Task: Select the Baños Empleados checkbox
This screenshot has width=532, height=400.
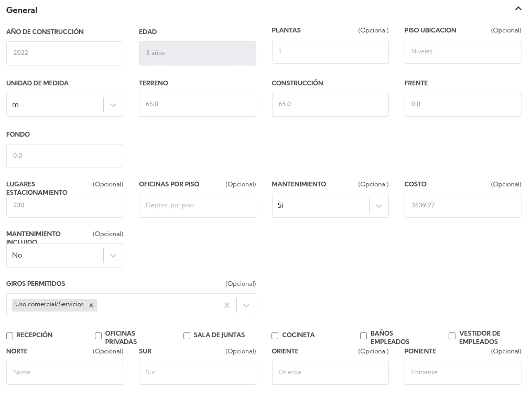Action: tap(363, 336)
